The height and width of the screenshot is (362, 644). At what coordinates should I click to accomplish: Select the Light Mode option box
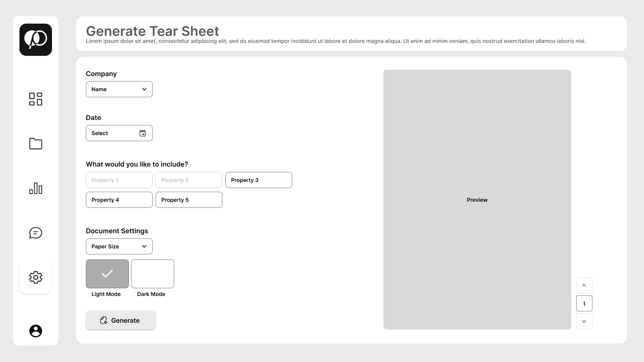coord(107,274)
